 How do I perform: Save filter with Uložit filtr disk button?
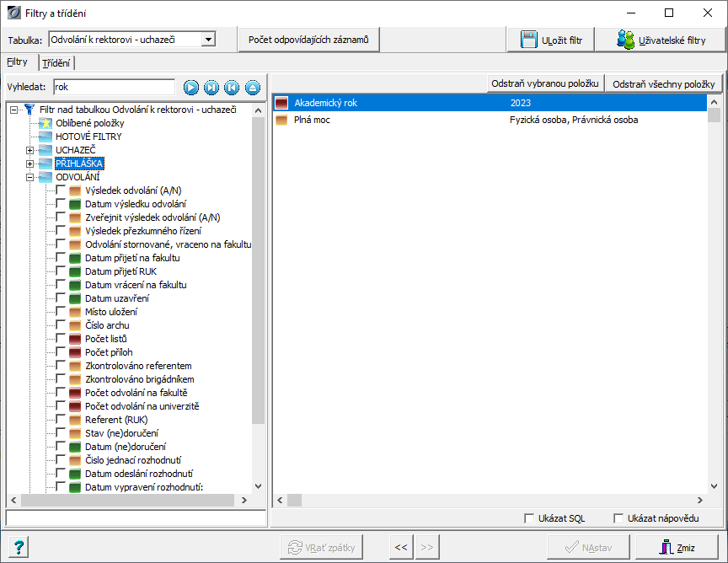pos(551,40)
